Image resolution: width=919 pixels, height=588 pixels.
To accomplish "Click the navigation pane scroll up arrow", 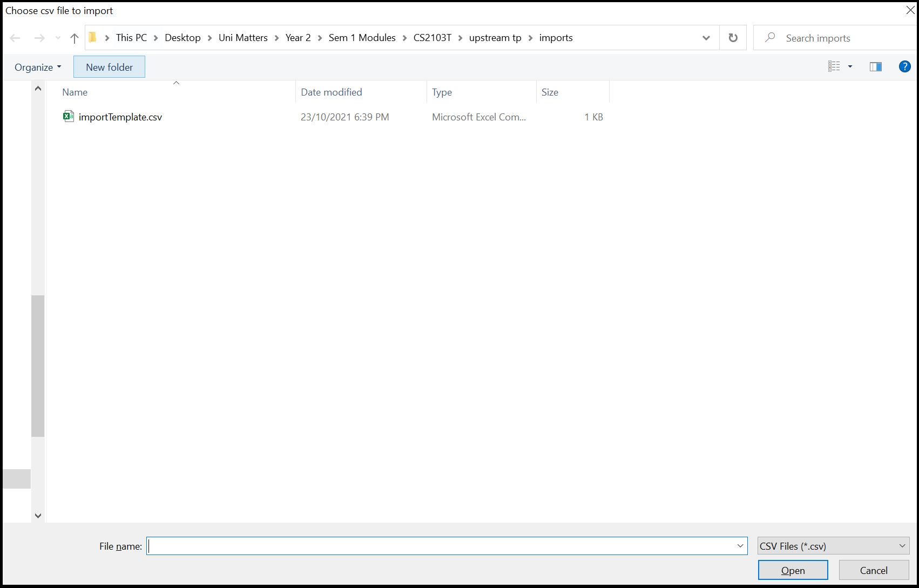I will pyautogui.click(x=38, y=88).
